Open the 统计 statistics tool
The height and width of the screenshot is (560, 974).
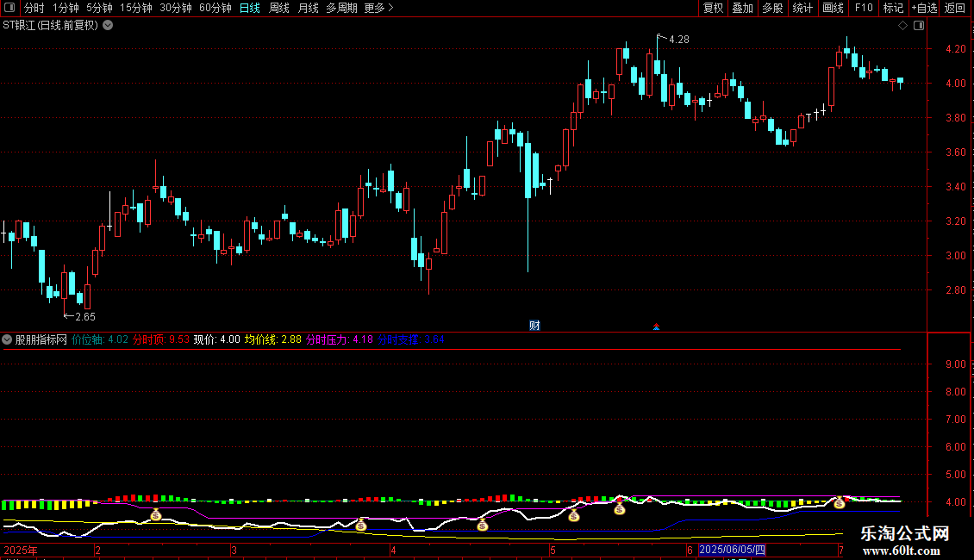click(x=802, y=8)
